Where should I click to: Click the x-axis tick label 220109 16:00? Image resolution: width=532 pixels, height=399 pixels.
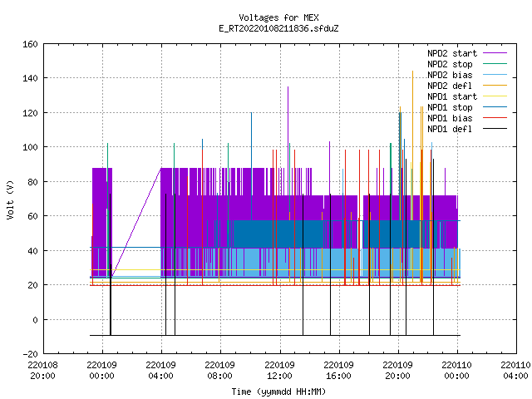(x=338, y=371)
